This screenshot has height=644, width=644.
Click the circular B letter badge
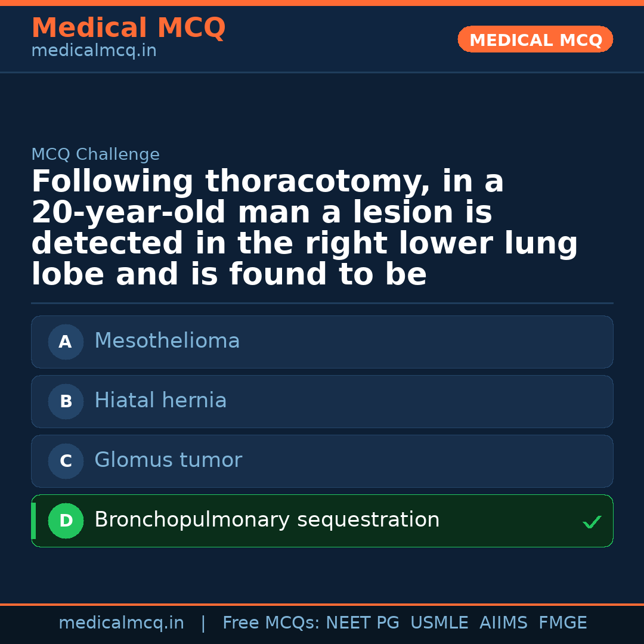(x=66, y=401)
